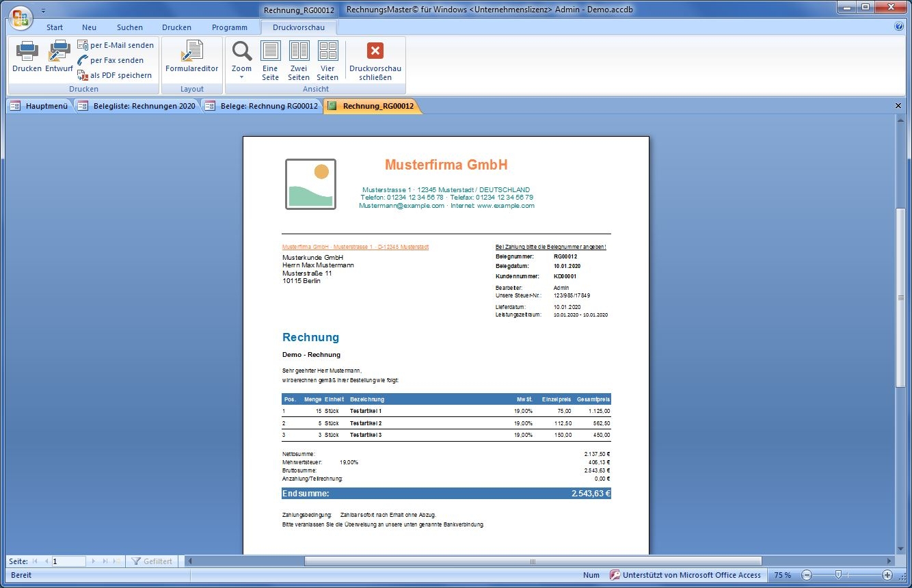Click the Rechnung title in preview
This screenshot has width=912, height=588.
[x=310, y=337]
